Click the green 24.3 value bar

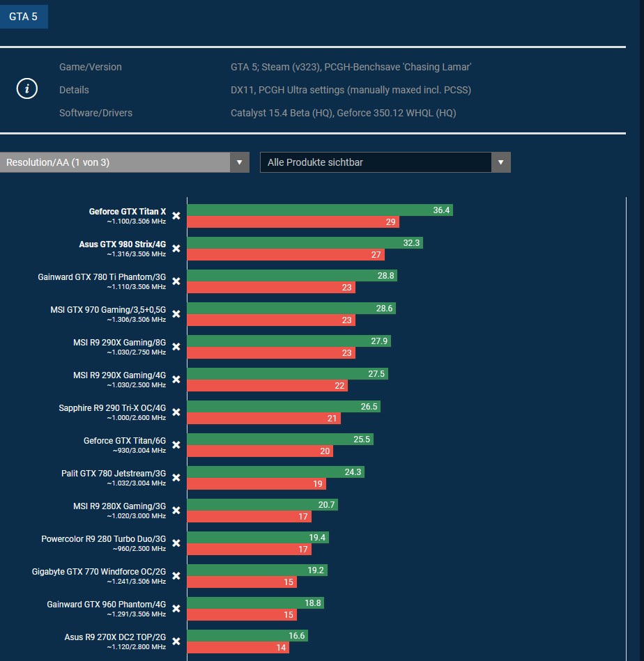click(276, 472)
